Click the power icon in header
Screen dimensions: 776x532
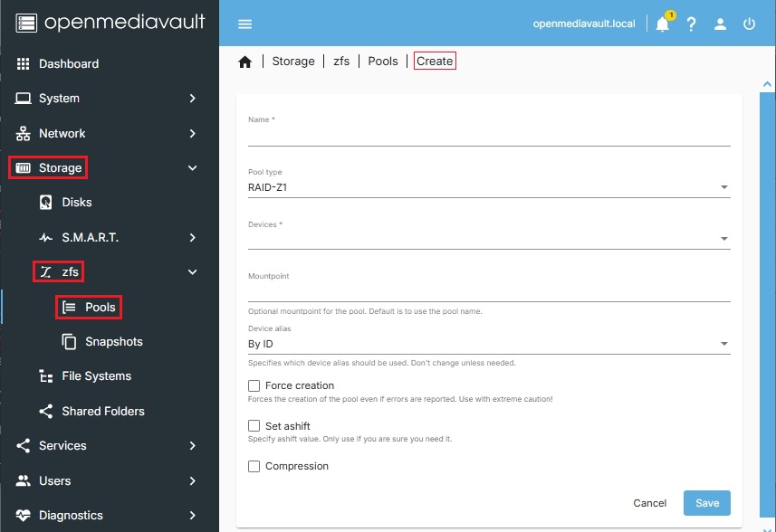[x=749, y=24]
